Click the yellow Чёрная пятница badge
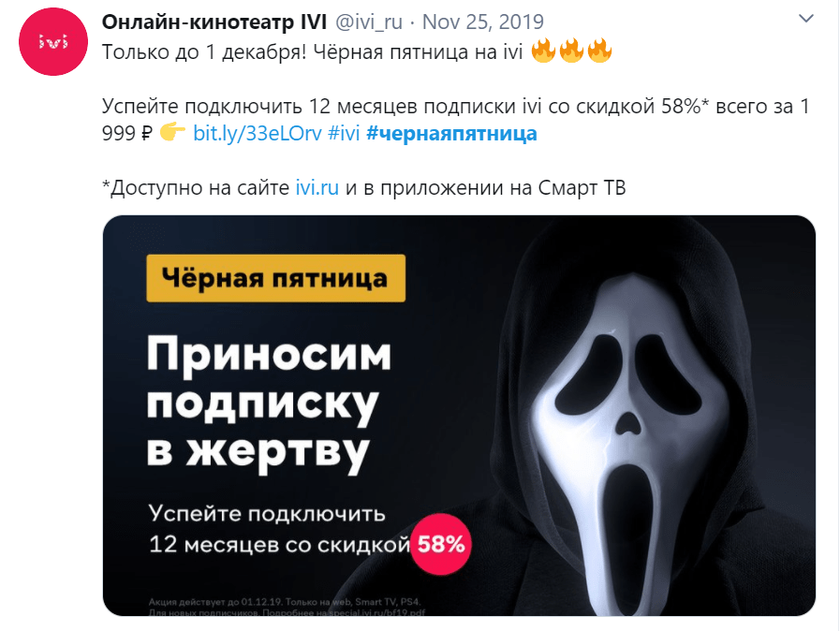Image resolution: width=840 pixels, height=631 pixels. tap(276, 278)
